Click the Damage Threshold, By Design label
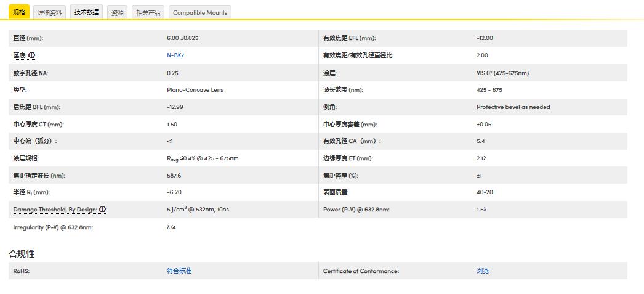644x294 pixels. pos(55,210)
